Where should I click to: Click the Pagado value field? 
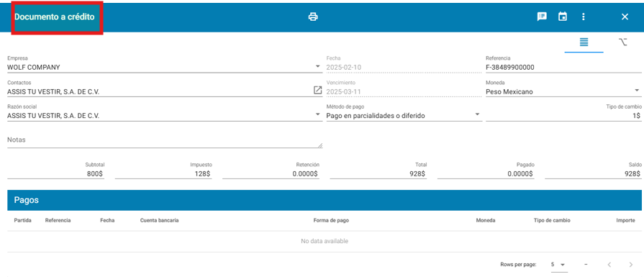click(486, 173)
